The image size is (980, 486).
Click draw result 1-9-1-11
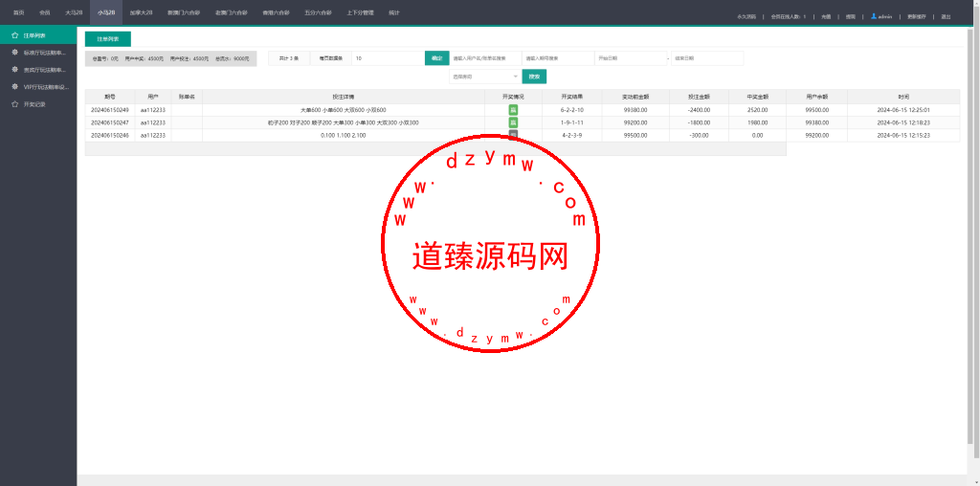(x=572, y=123)
